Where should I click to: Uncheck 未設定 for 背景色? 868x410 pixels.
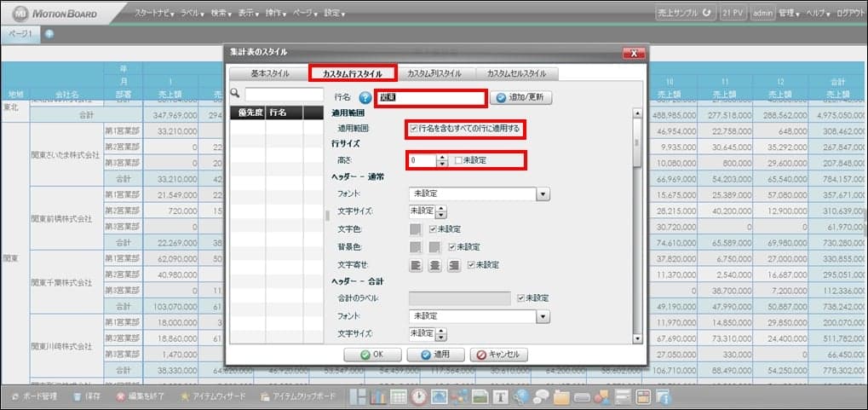click(x=452, y=246)
